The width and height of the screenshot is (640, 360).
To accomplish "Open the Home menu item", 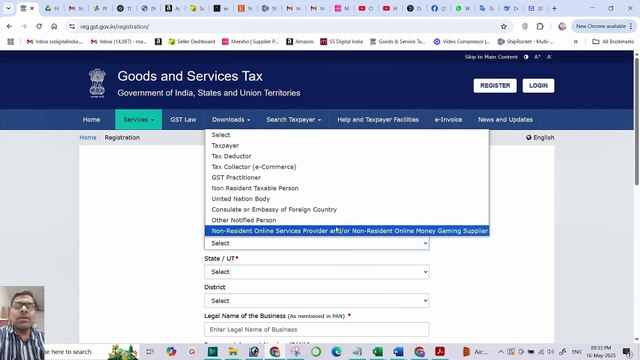I will (x=91, y=120).
